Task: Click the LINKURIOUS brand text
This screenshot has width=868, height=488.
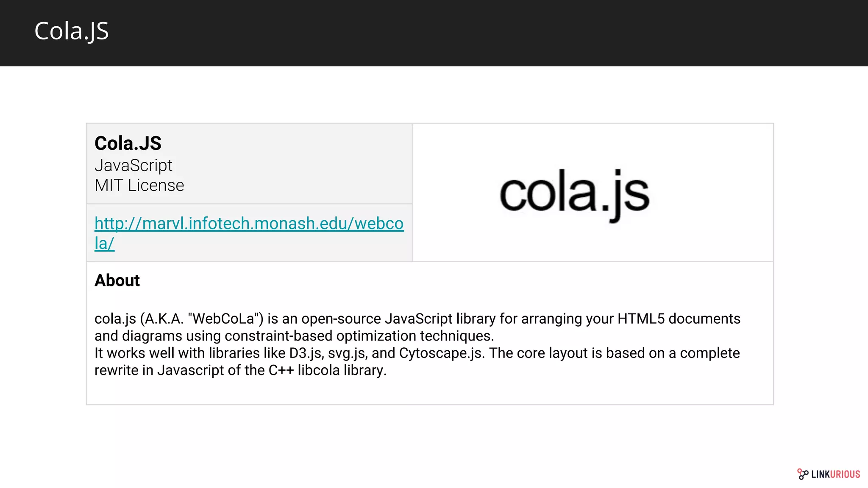Action: pos(835,474)
